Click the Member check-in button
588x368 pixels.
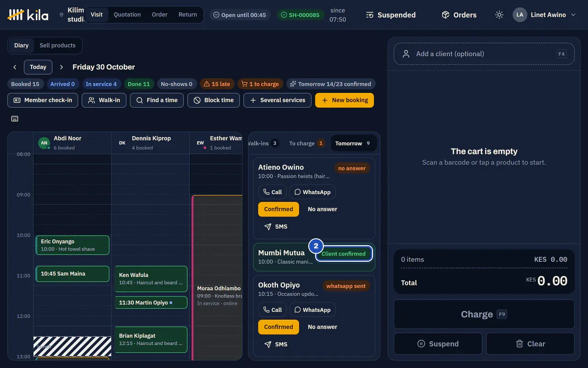pos(43,100)
